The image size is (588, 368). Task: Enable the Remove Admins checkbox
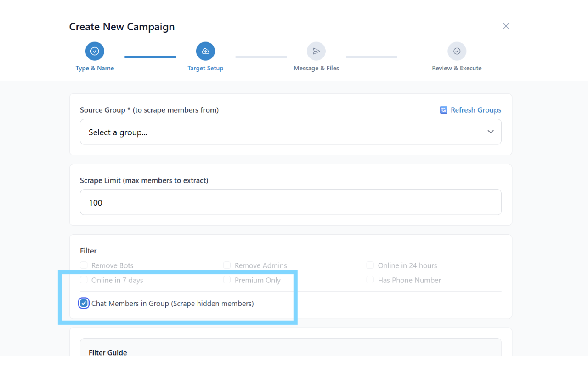227,265
